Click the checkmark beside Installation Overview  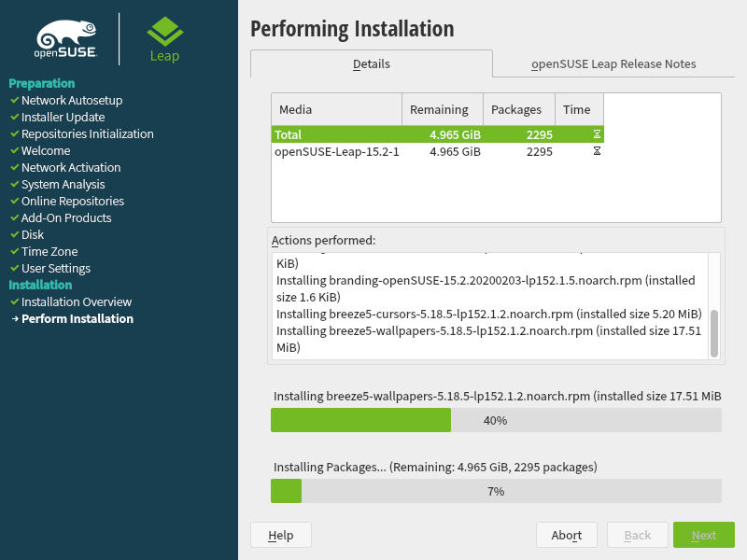(x=15, y=301)
